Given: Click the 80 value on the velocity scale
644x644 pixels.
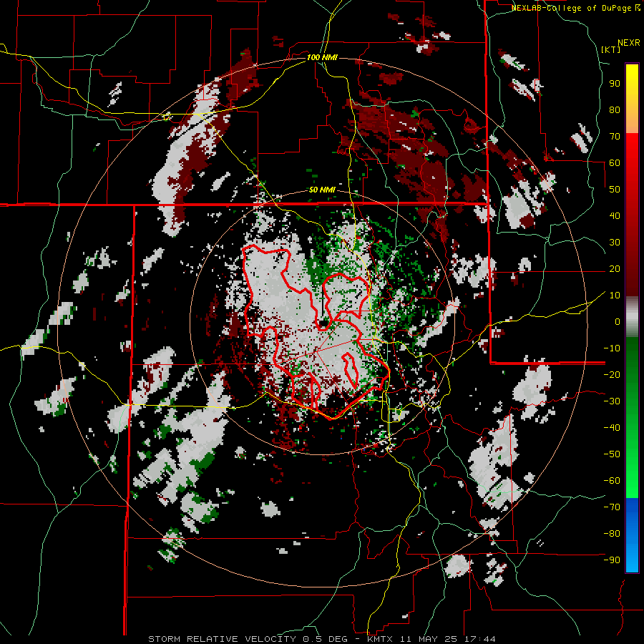Looking at the screenshot, I should pyautogui.click(x=615, y=109).
